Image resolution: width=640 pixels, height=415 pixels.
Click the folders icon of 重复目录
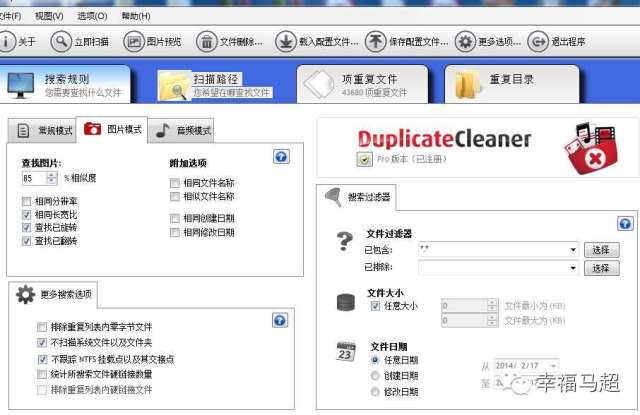[x=469, y=84]
